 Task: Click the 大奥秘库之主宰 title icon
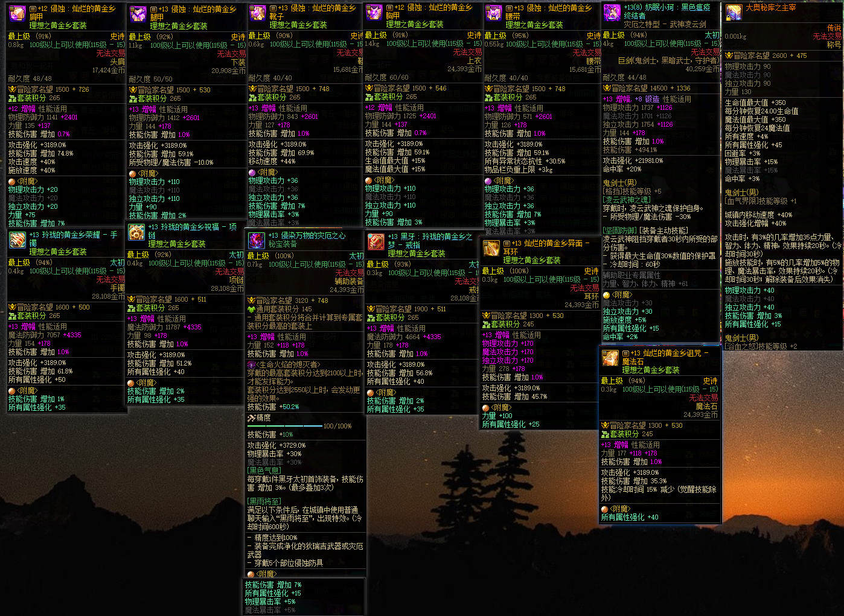[734, 13]
